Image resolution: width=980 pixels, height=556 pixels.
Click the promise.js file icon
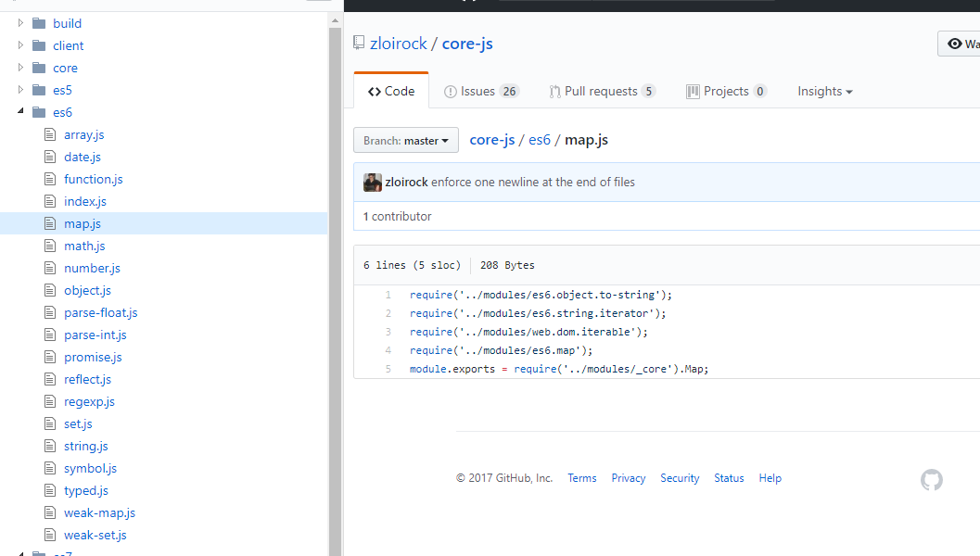pyautogui.click(x=50, y=358)
